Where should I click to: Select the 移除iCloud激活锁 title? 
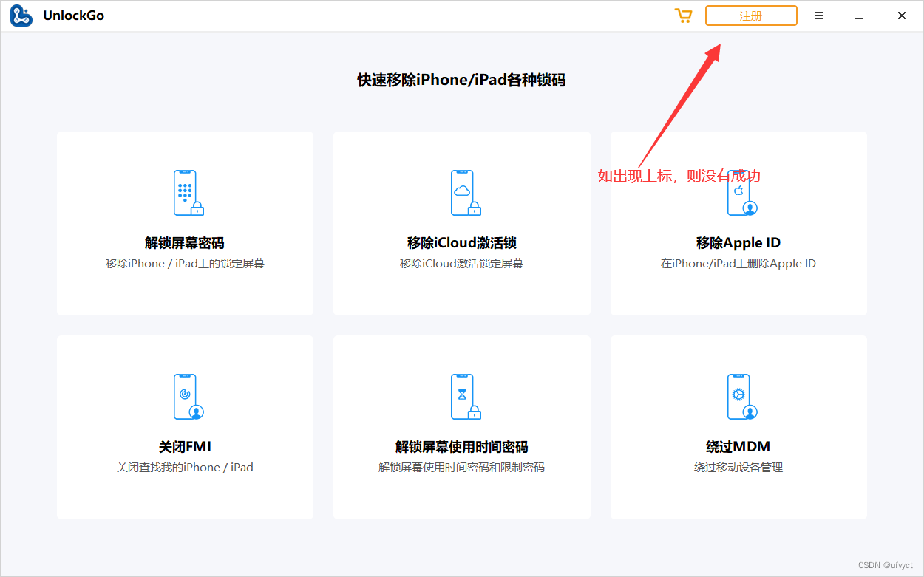(462, 243)
